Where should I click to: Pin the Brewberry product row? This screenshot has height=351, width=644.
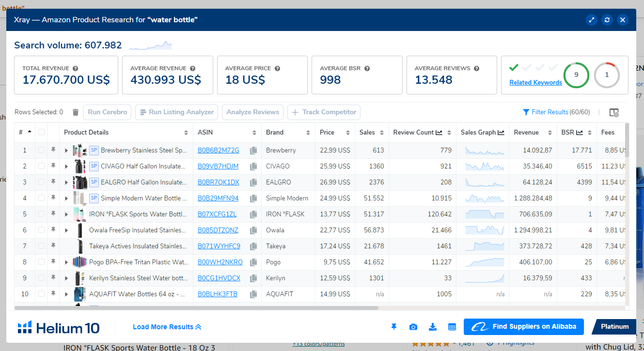tap(53, 150)
